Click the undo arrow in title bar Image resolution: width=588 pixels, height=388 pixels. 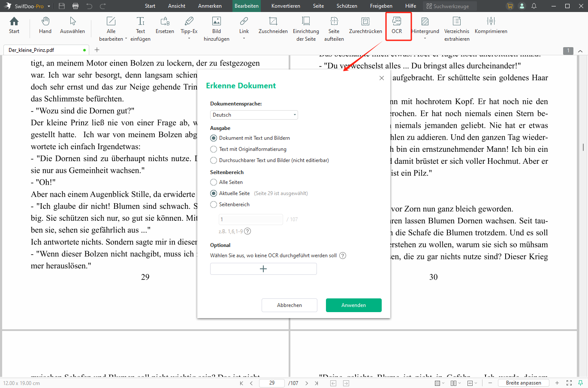click(89, 6)
